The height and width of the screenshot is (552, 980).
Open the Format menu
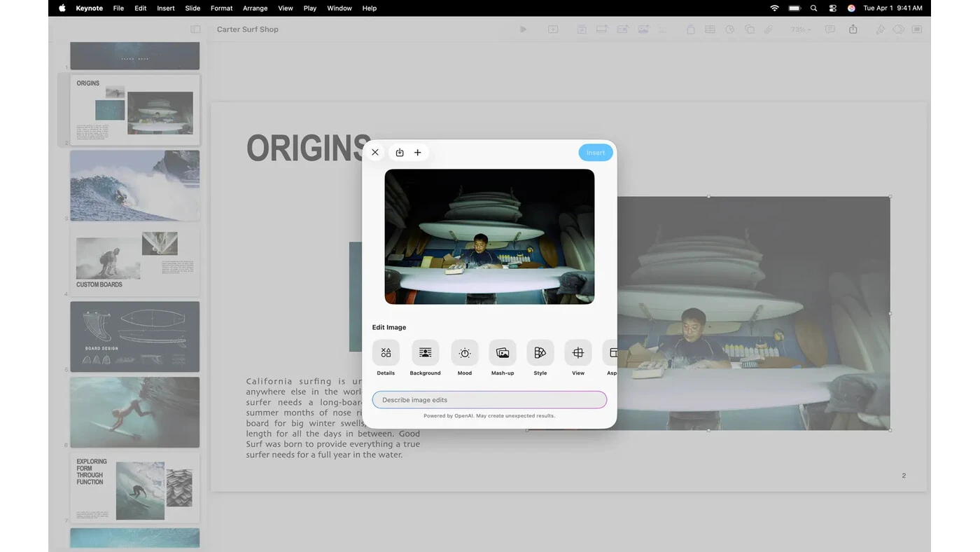221,8
